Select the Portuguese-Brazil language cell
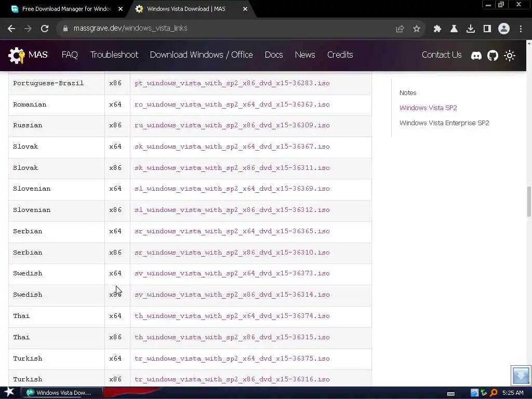Viewport: 532px width, 399px height. (x=56, y=84)
